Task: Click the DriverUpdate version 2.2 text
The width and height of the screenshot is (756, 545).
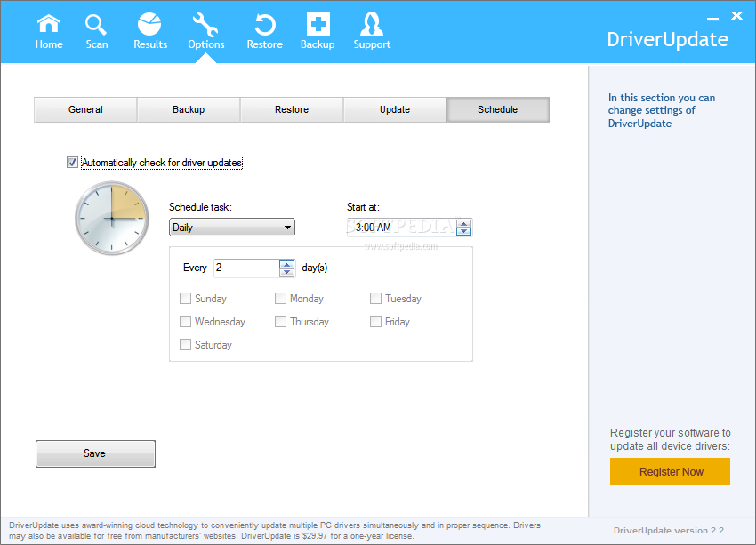Action: click(668, 530)
